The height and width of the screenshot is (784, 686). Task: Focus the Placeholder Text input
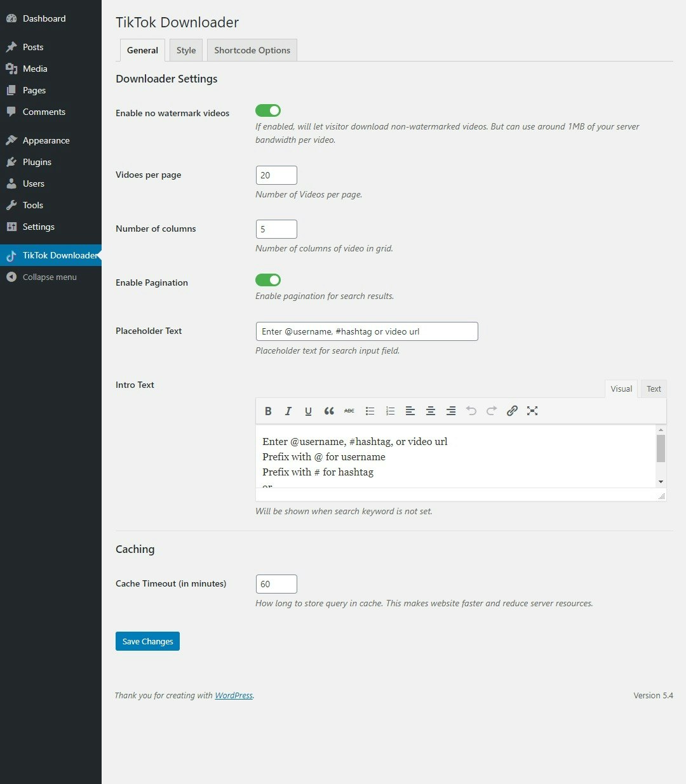[x=367, y=331]
